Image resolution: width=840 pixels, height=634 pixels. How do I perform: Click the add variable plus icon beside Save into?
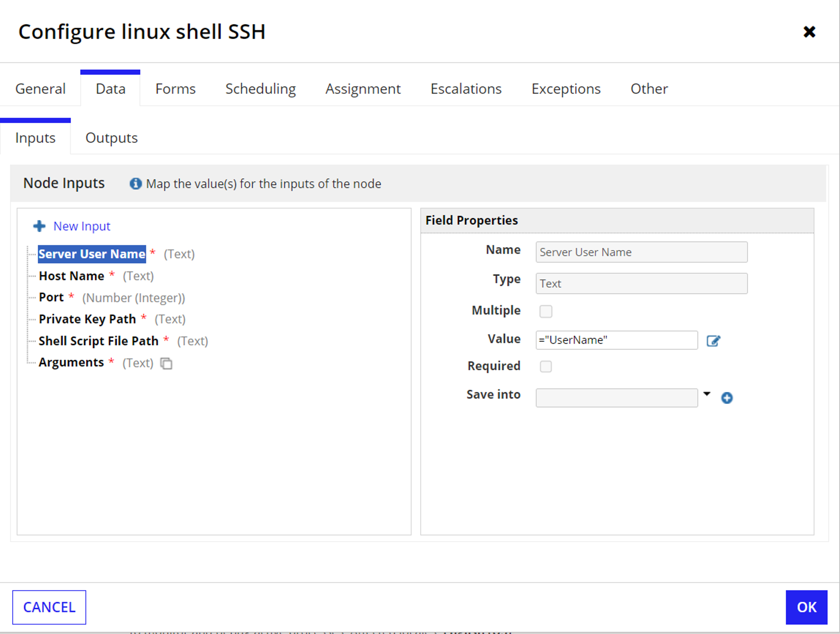pos(727,398)
